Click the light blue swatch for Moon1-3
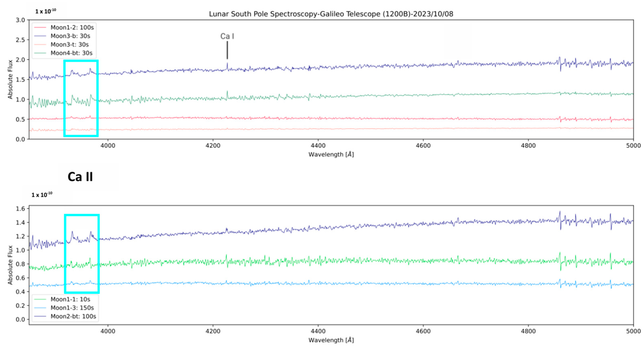Screen dimensions: 644x347 pos(40,308)
